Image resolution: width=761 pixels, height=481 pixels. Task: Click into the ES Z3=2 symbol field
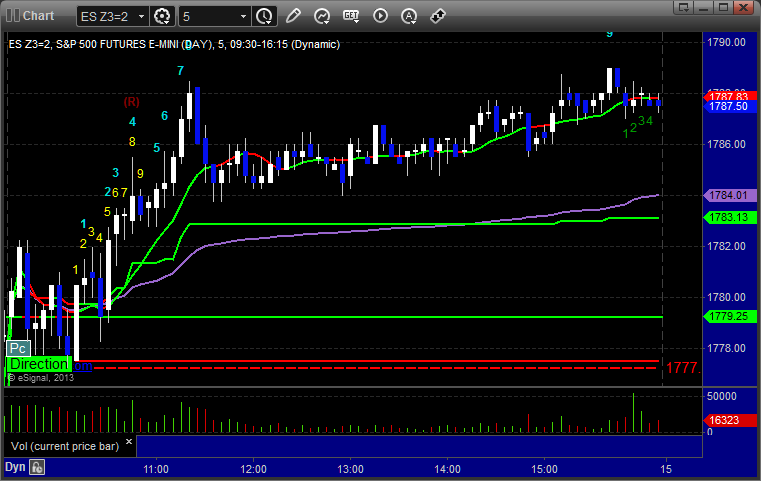(x=107, y=17)
